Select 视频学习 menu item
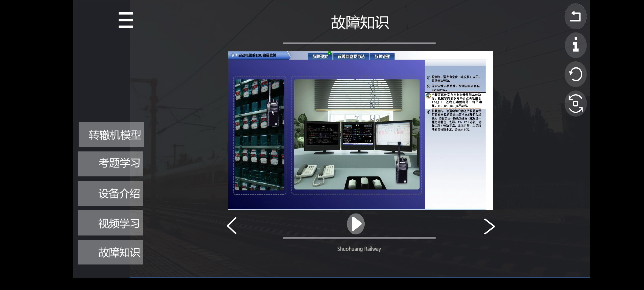The width and height of the screenshot is (644, 290). pos(111,223)
